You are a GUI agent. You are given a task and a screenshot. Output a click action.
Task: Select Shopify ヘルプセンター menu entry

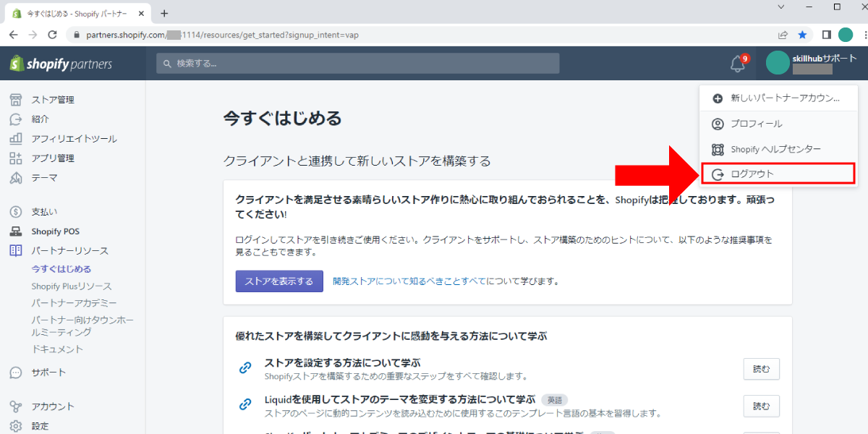778,149
